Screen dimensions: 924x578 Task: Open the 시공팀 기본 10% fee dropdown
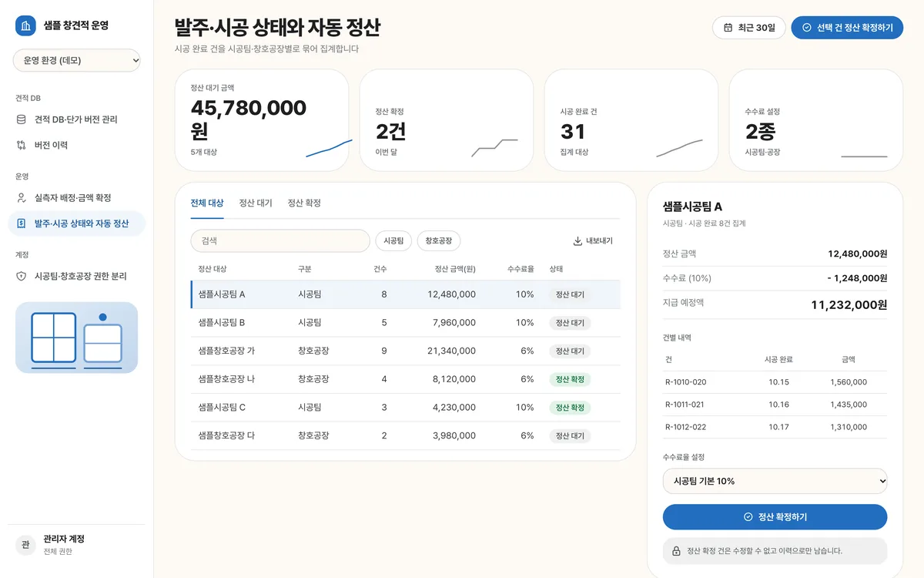point(775,481)
